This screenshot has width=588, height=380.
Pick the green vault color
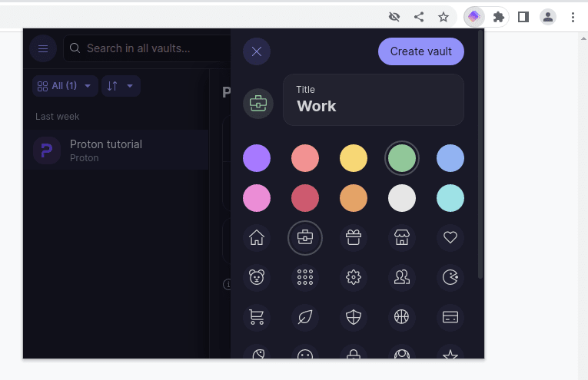pos(402,158)
